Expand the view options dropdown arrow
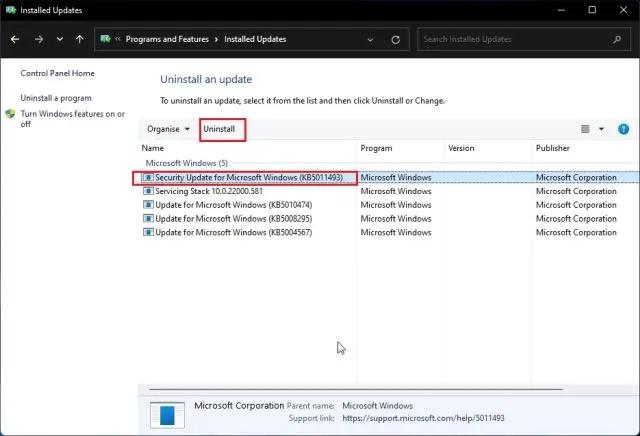The width and height of the screenshot is (640, 436). coord(601,129)
